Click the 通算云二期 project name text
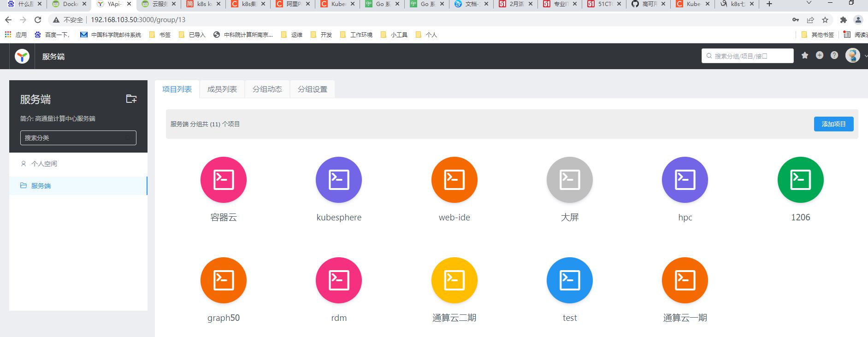This screenshot has height=337, width=868. 455,318
